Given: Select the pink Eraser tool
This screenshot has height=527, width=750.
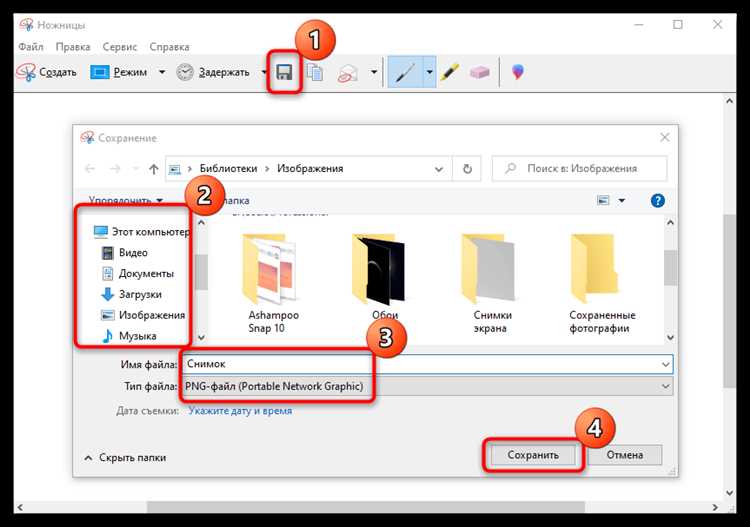Looking at the screenshot, I should click(x=481, y=73).
